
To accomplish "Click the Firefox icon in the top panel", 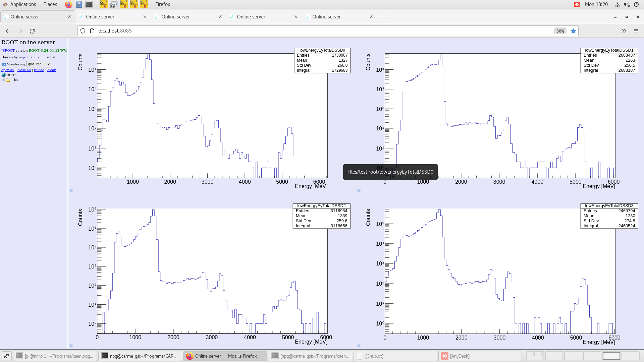I will tap(68, 5).
